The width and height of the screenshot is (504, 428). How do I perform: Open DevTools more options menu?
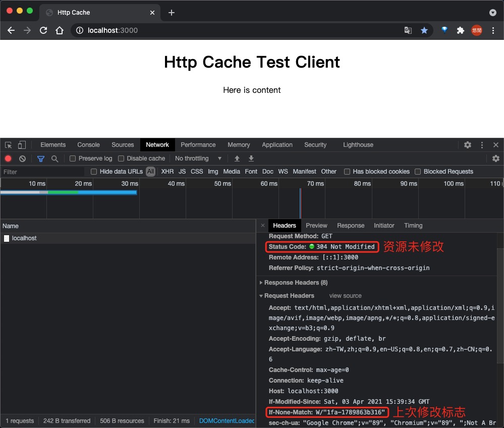click(x=482, y=145)
